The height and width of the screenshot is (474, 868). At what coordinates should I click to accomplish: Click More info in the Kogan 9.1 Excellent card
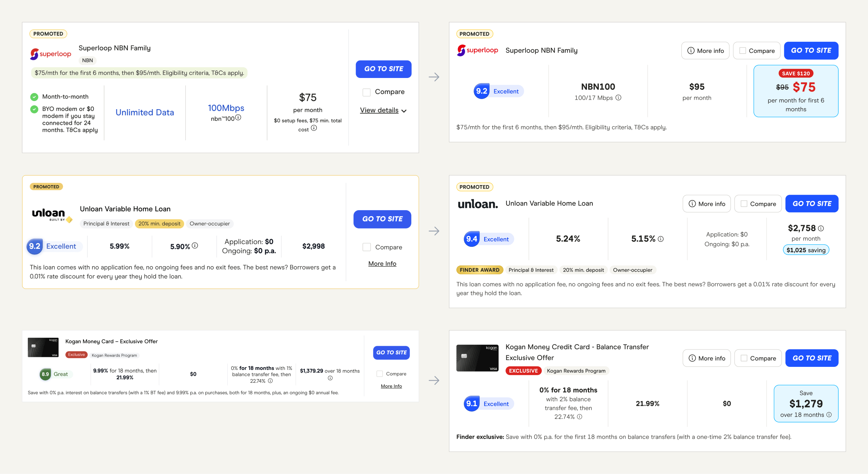(707, 358)
